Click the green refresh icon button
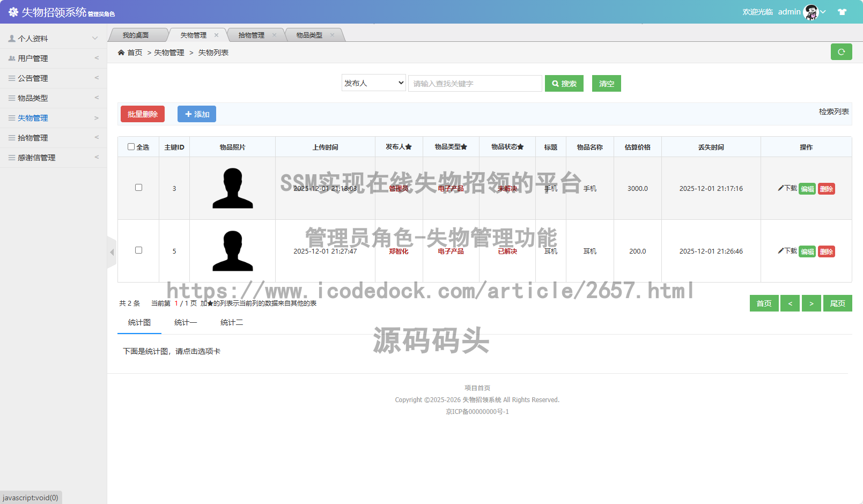 [841, 52]
